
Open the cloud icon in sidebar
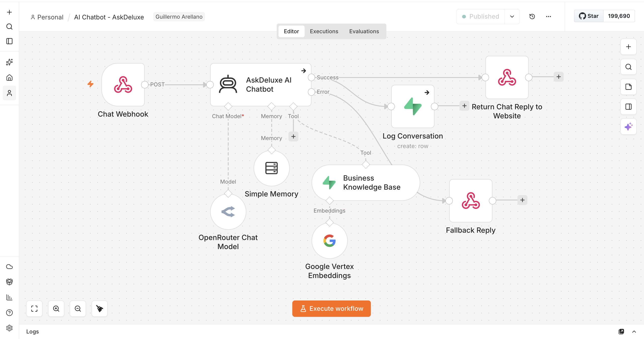(9, 266)
